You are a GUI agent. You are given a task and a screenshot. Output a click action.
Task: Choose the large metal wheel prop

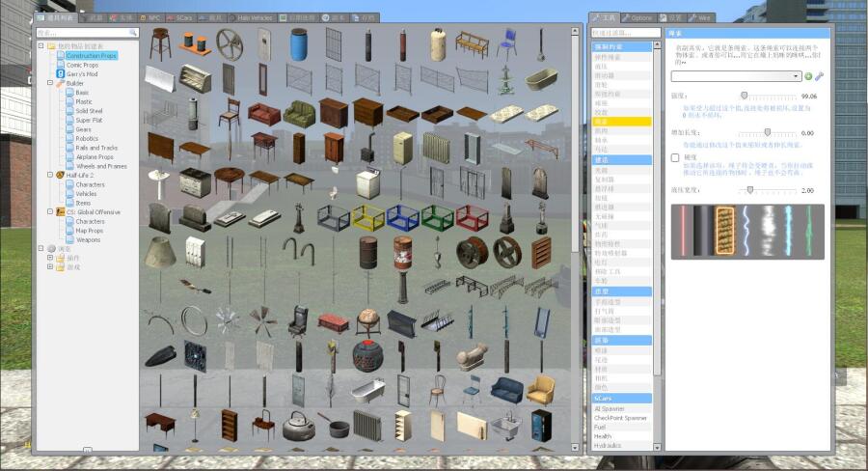click(x=230, y=44)
